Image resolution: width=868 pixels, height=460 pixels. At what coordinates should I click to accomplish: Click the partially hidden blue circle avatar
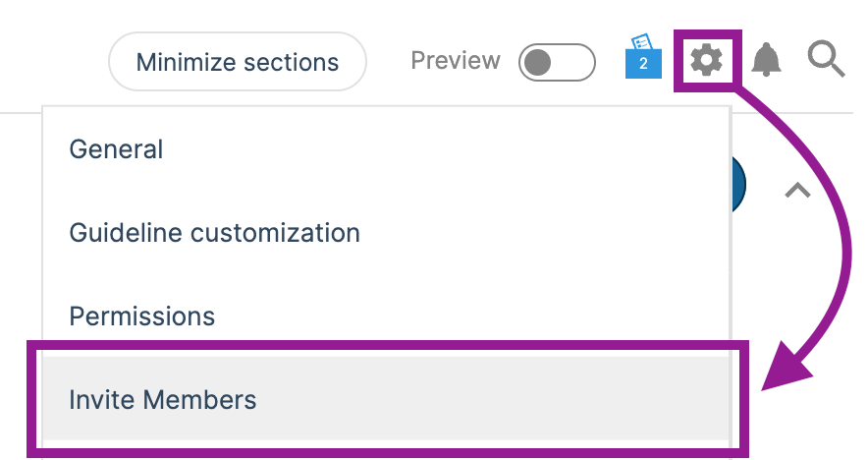click(x=739, y=184)
